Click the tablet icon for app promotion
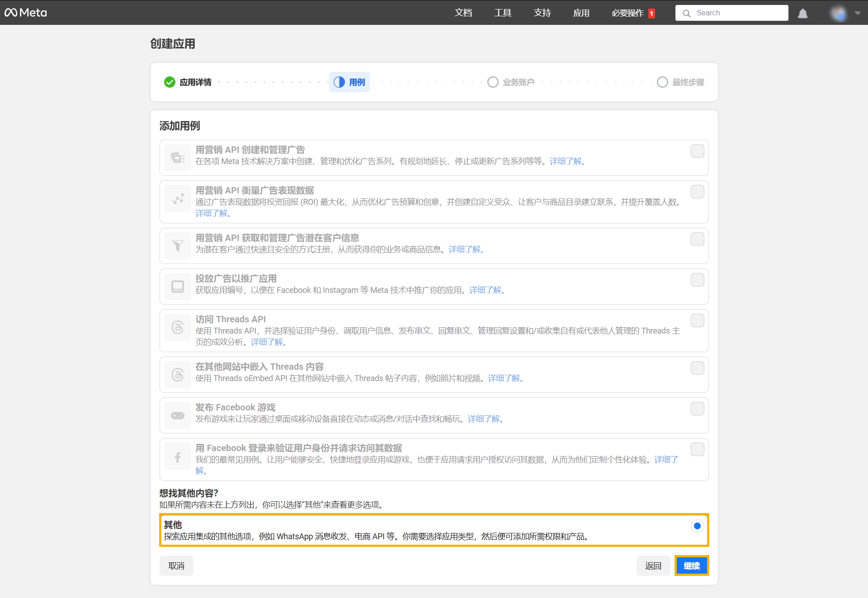Screen dimensions: 868x598 click(x=178, y=287)
